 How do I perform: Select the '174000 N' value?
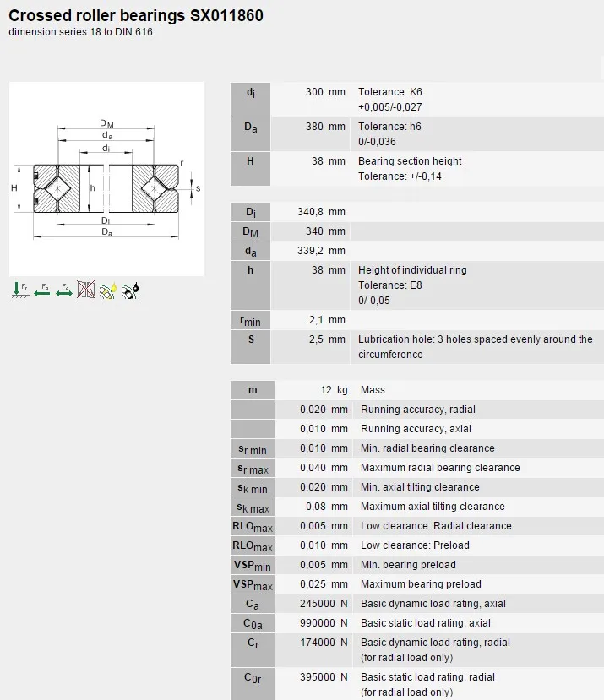coord(324,643)
